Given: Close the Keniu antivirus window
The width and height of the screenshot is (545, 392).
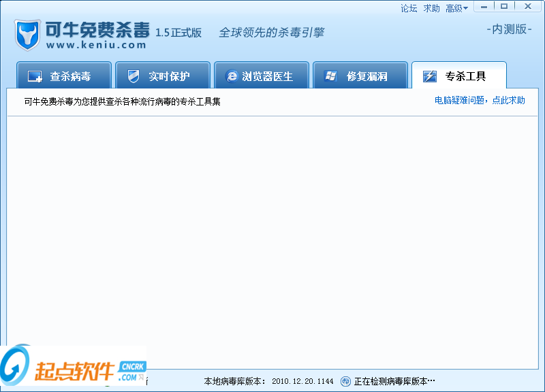Looking at the screenshot, I should click(527, 7).
